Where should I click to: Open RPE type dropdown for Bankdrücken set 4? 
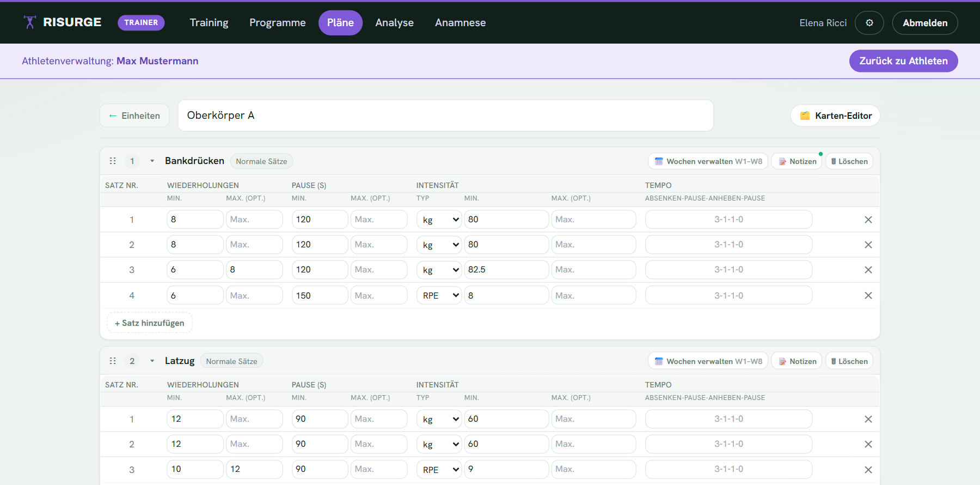point(439,295)
